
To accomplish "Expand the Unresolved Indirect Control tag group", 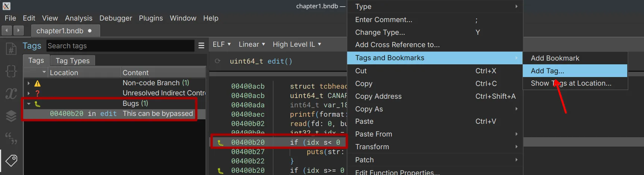I will [x=29, y=93].
